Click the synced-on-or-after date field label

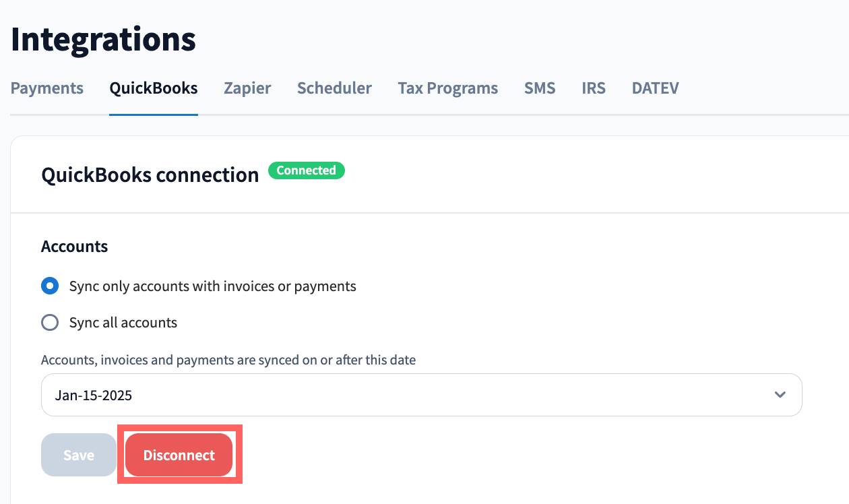pos(228,360)
